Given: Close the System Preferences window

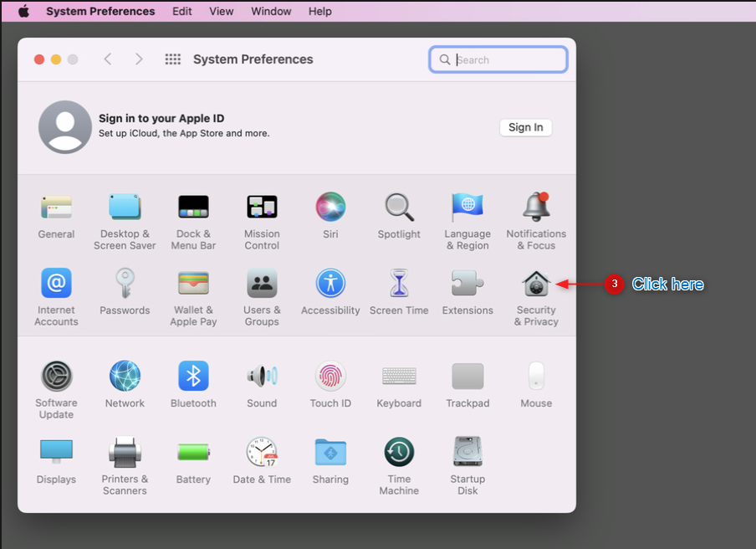Looking at the screenshot, I should (x=39, y=59).
